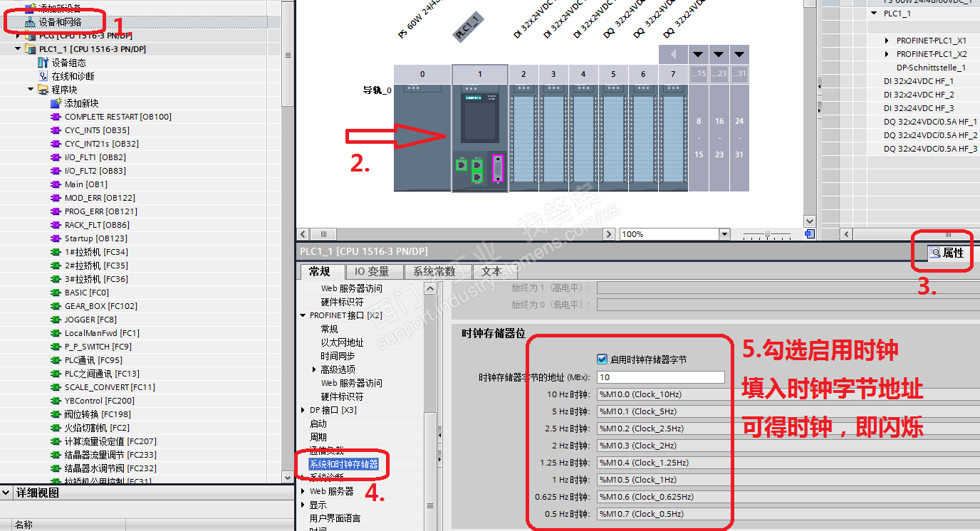Expand PROFINET-PLC1_X2 in device overview
Screen dimensions: 980x531
[887, 54]
